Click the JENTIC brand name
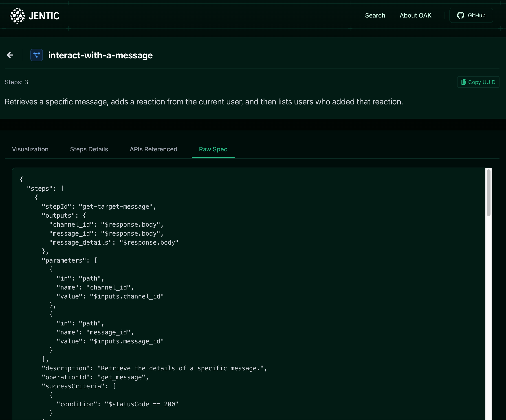Viewport: 506px width, 420px height. [x=44, y=16]
